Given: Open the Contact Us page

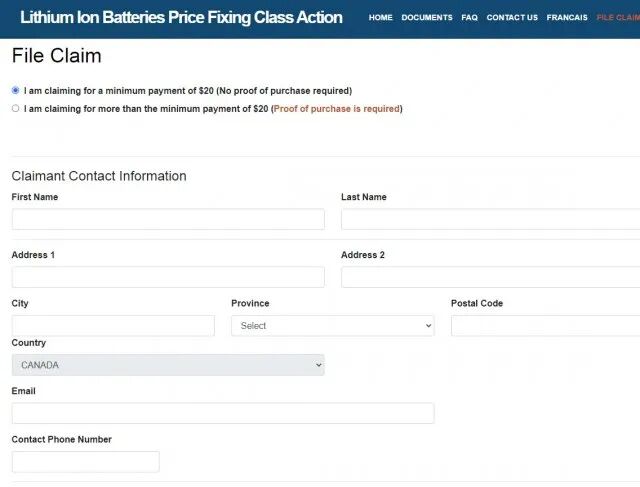Looking at the screenshot, I should pyautogui.click(x=512, y=18).
